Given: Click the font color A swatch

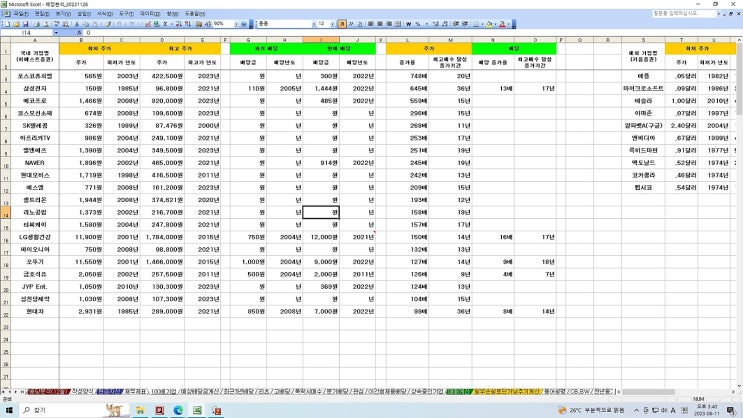Looking at the screenshot, I should (502, 24).
